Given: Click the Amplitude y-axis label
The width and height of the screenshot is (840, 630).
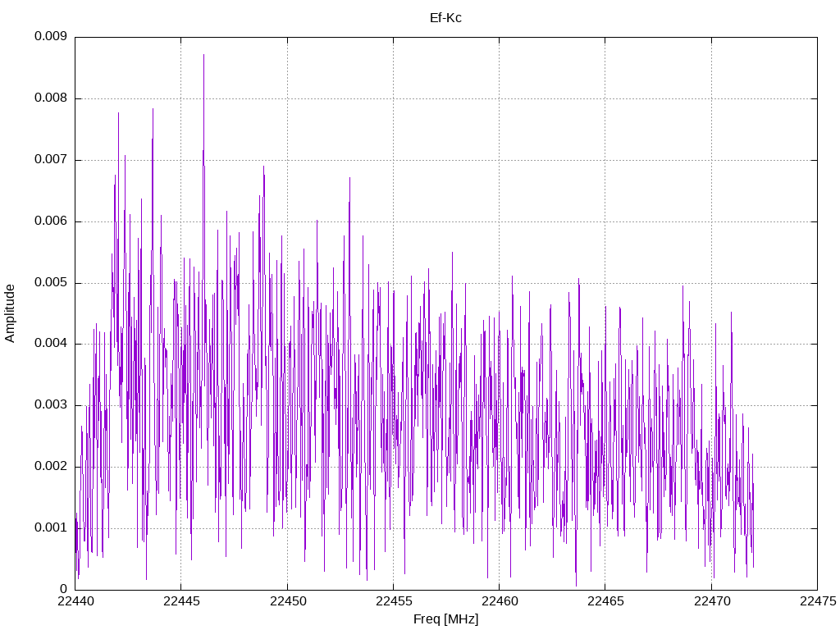Looking at the screenshot, I should click(x=10, y=313).
